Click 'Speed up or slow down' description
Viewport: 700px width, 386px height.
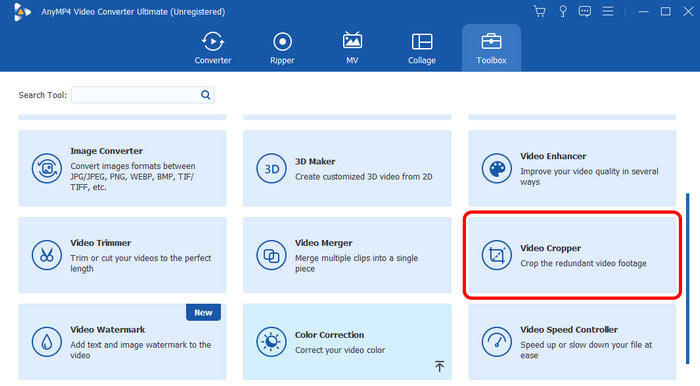(x=586, y=350)
